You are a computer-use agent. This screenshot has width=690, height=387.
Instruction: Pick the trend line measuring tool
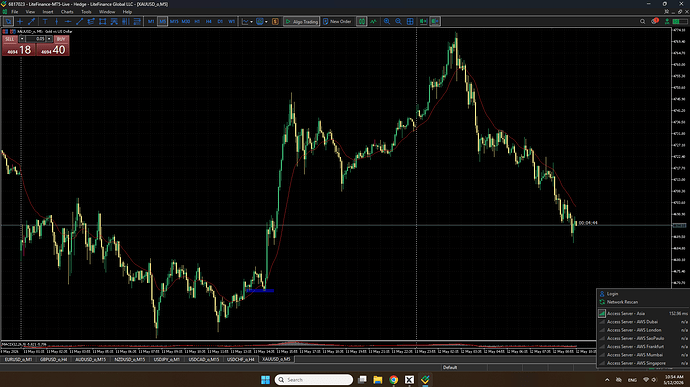point(32,21)
